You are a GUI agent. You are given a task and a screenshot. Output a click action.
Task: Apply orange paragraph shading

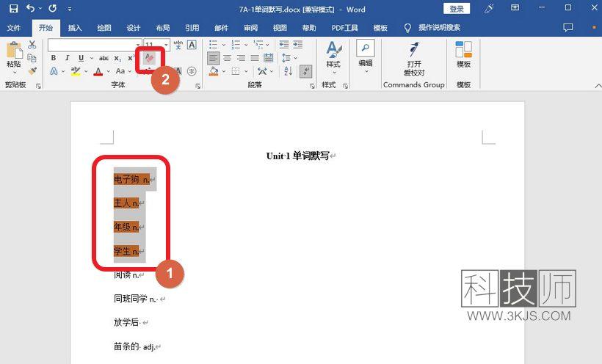coord(214,71)
